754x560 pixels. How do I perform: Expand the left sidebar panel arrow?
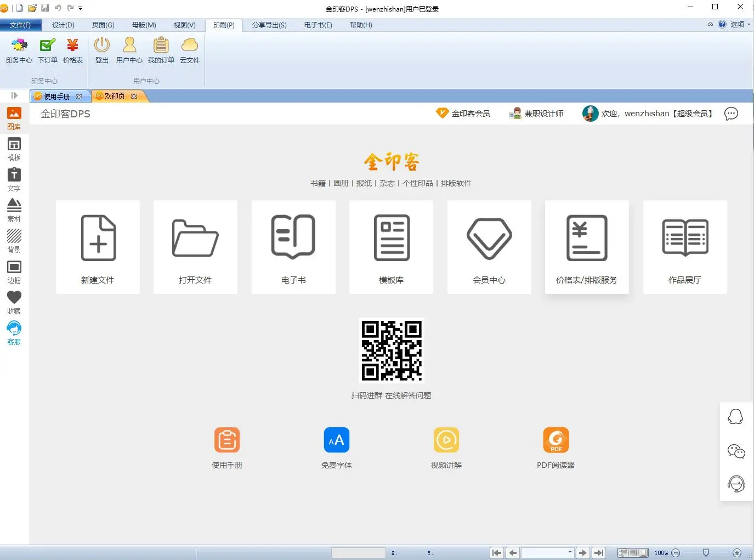click(14, 95)
